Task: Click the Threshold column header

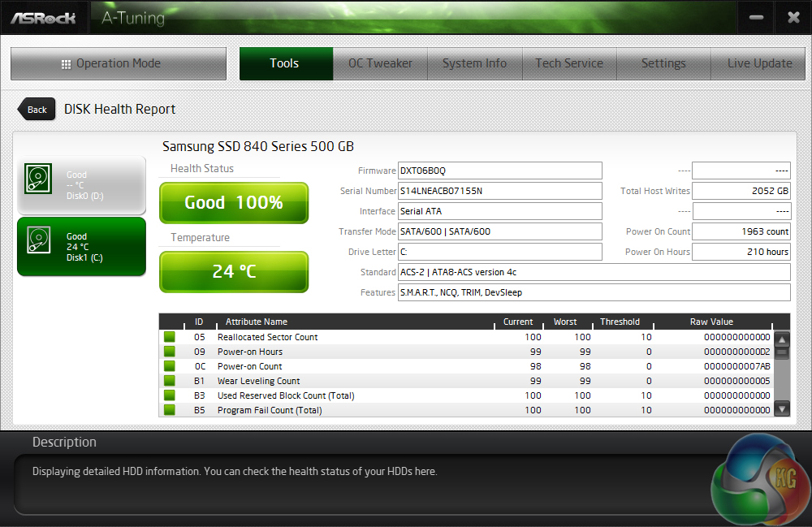Action: [620, 322]
